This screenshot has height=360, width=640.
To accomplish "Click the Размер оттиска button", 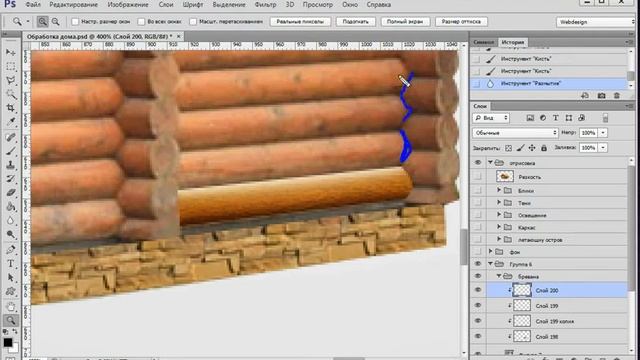I will click(461, 22).
